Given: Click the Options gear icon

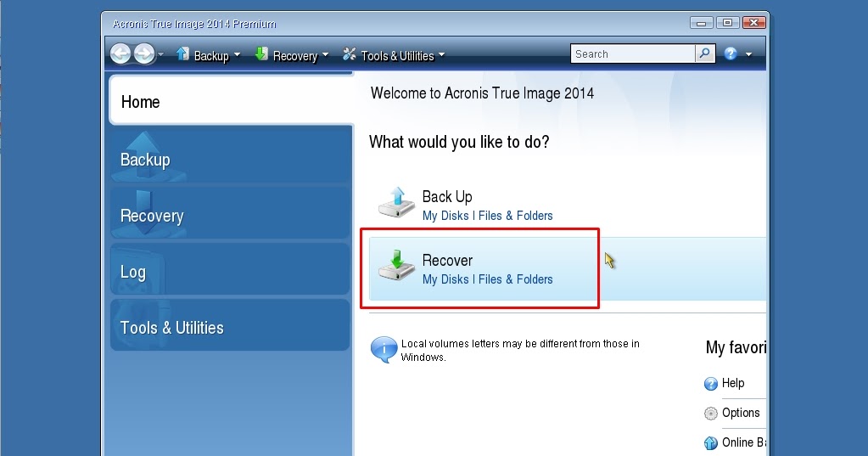Looking at the screenshot, I should [x=711, y=414].
